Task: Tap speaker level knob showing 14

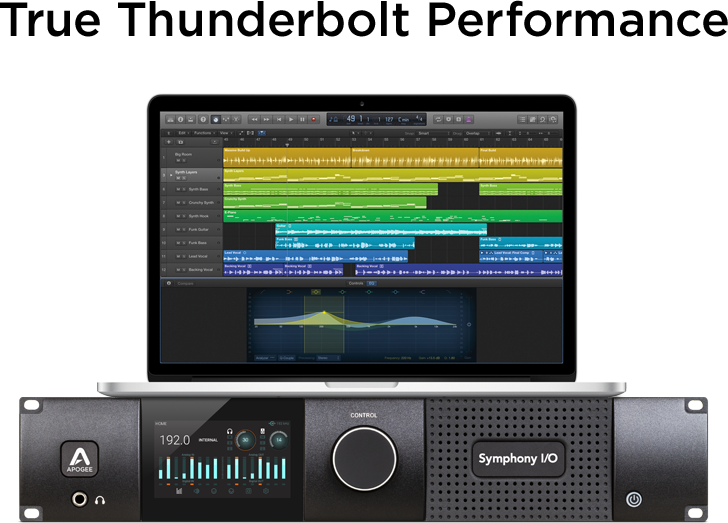Action: pyautogui.click(x=279, y=440)
